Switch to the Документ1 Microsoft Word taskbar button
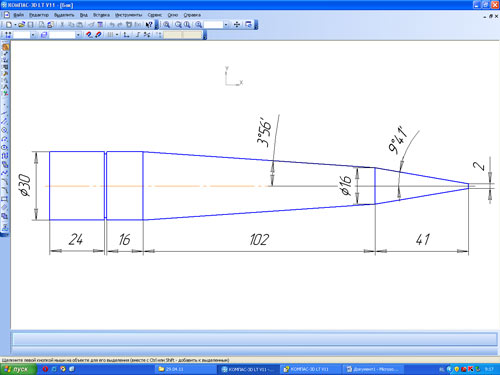This screenshot has width=500, height=375. pos(374,369)
